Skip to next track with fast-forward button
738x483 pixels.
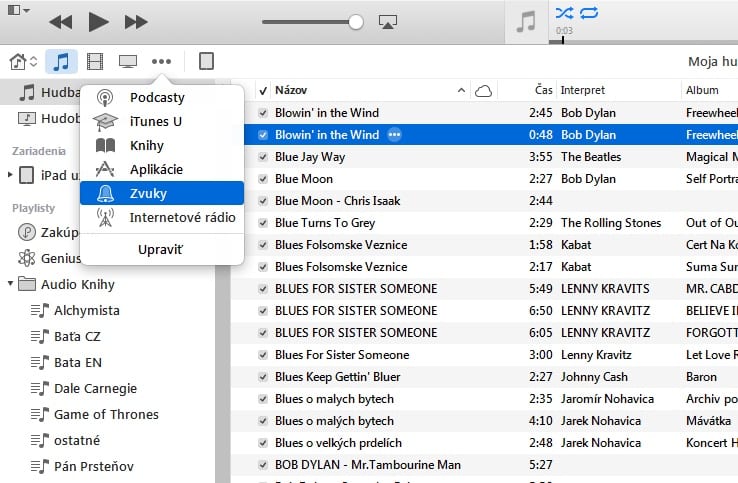pyautogui.click(x=136, y=22)
